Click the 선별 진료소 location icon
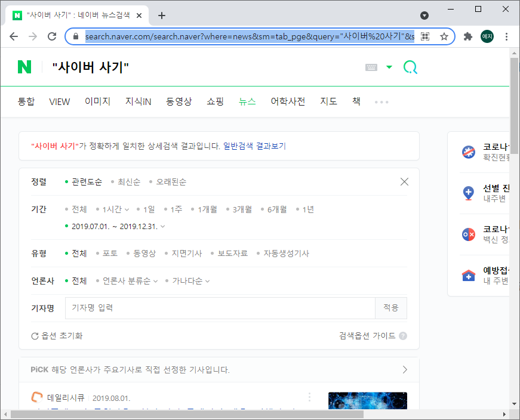This screenshot has width=520, height=420. (x=469, y=193)
